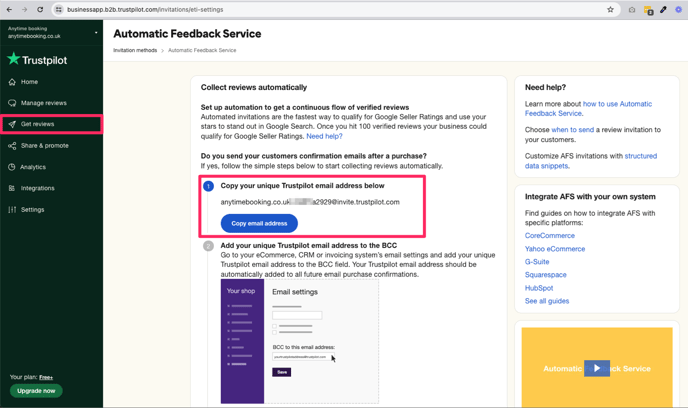Click the browser address bar URL
Viewport: 688px width, 408px height.
145,9
